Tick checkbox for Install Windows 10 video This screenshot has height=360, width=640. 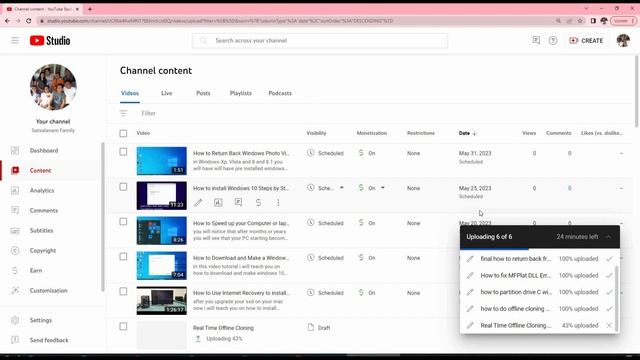pyautogui.click(x=123, y=187)
